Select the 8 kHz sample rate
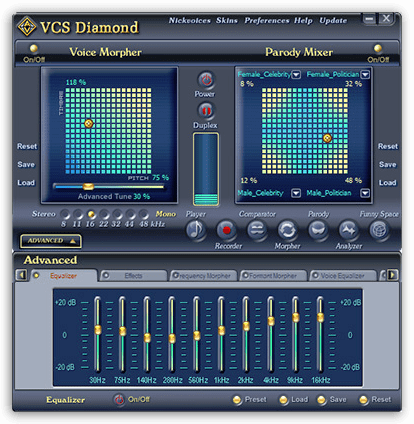The height and width of the screenshot is (424, 414). point(65,214)
